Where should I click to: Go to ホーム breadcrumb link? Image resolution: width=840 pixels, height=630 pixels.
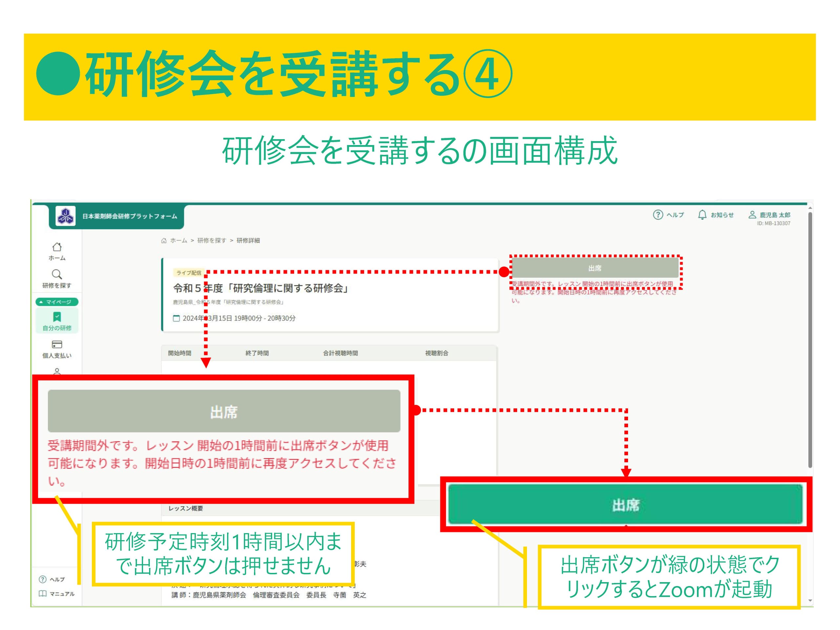(x=178, y=241)
